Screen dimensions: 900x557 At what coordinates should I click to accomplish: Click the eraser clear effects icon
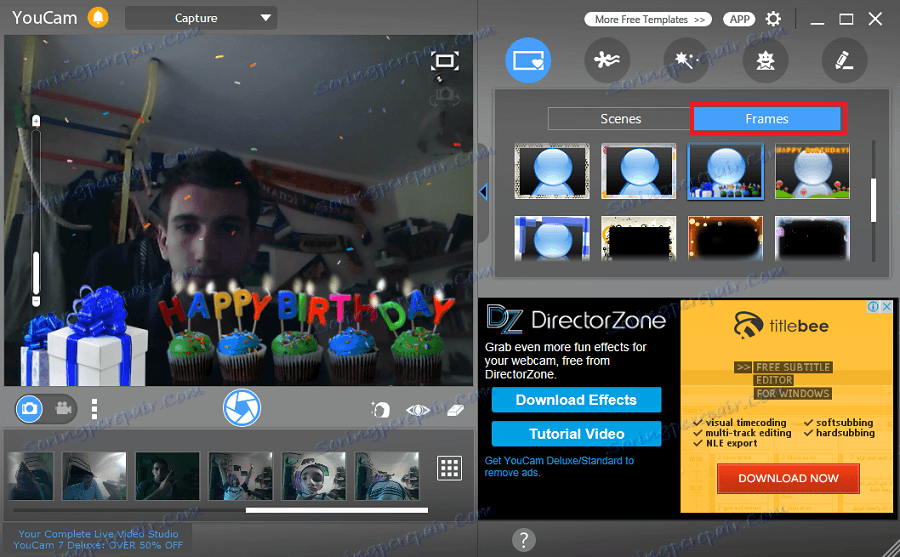(455, 410)
